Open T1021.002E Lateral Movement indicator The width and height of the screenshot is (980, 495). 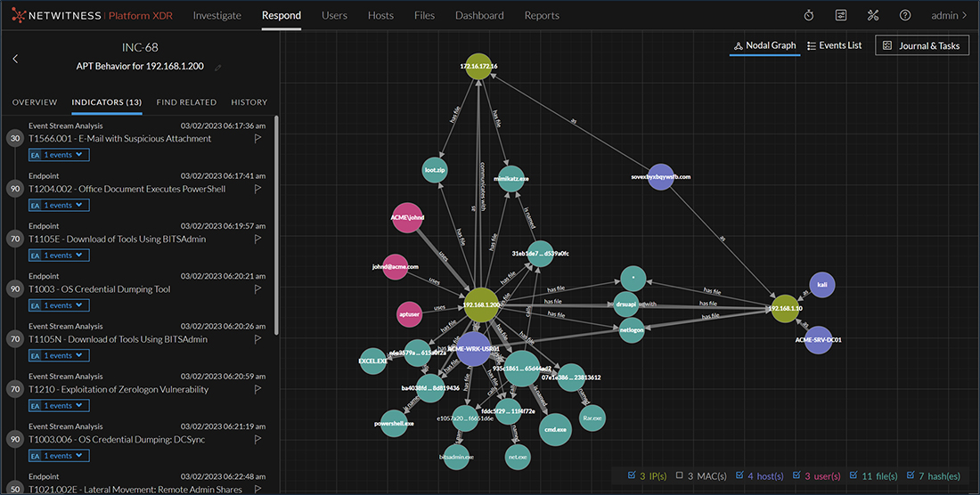[x=135, y=490]
